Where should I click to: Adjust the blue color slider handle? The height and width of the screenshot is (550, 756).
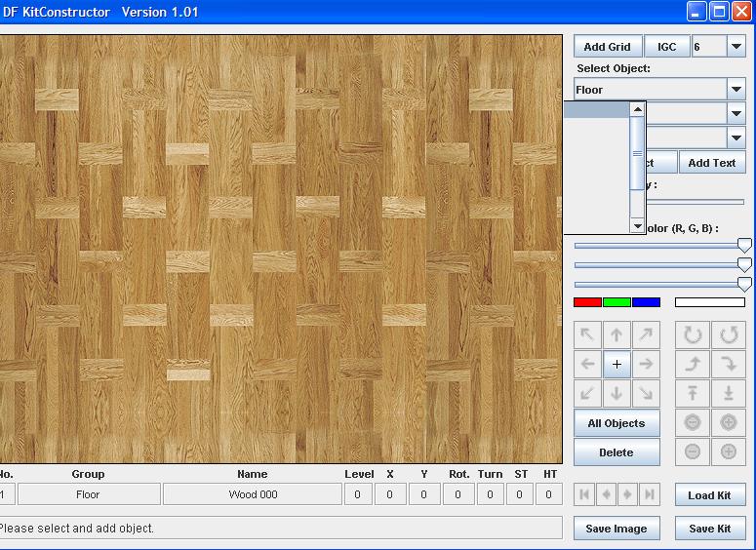pos(744,284)
